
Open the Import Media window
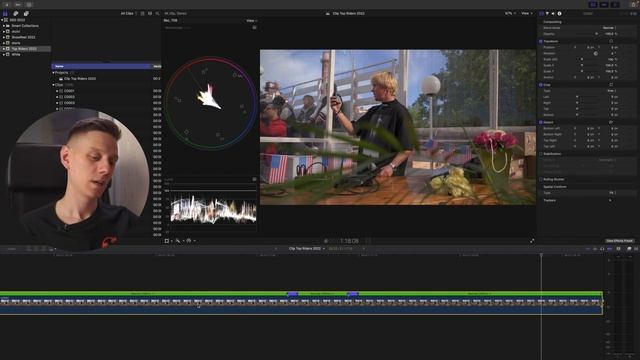point(7,4)
